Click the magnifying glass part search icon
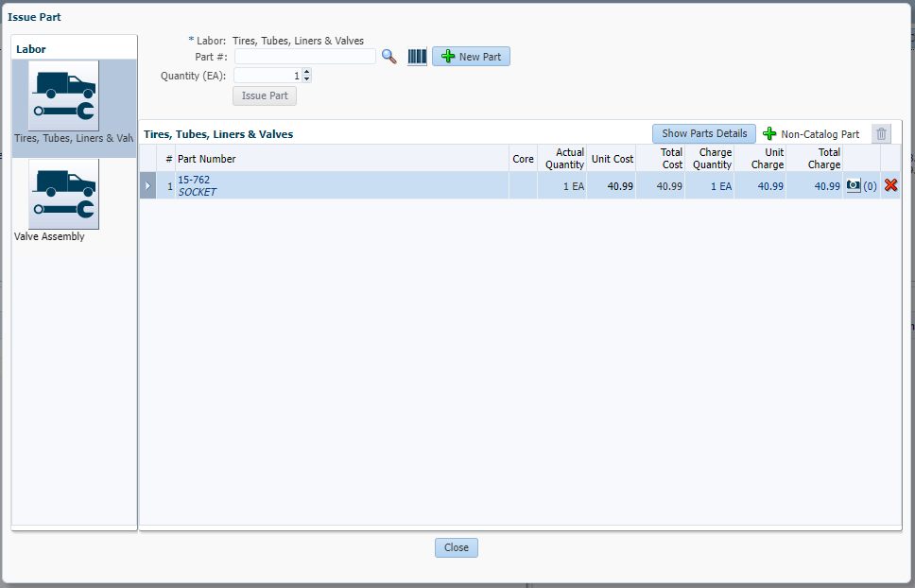This screenshot has width=915, height=588. coord(388,57)
